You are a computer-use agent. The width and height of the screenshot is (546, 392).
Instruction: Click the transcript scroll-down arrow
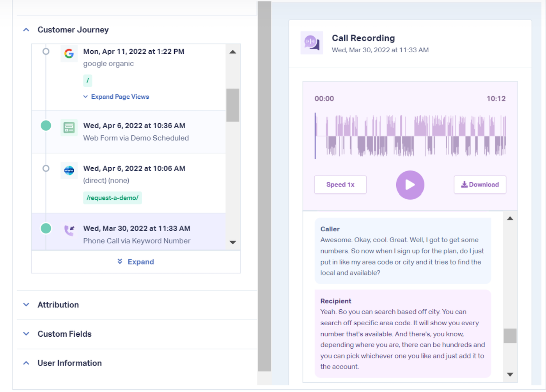[x=510, y=374]
